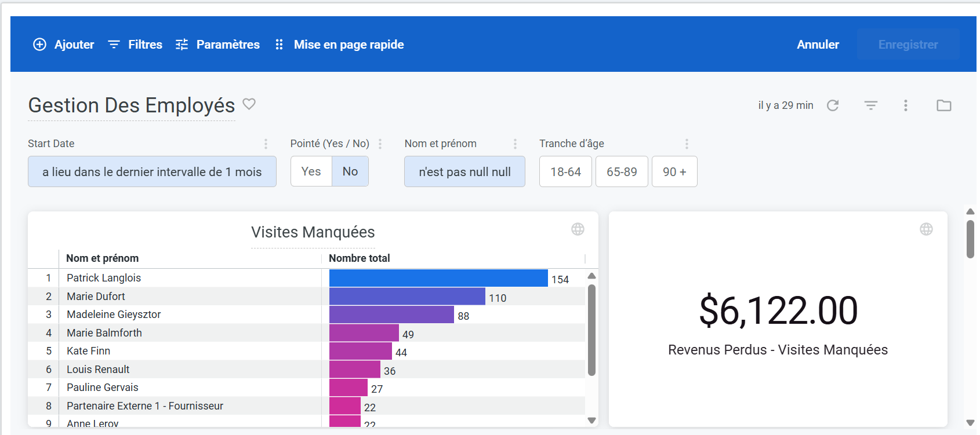Expand the Start Date filter value dropdown

(152, 172)
